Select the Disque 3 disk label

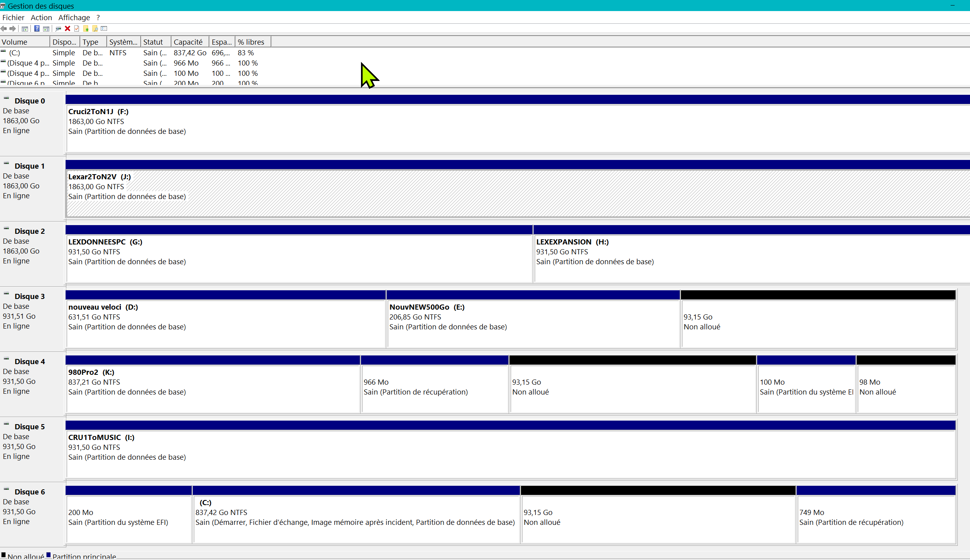click(30, 296)
